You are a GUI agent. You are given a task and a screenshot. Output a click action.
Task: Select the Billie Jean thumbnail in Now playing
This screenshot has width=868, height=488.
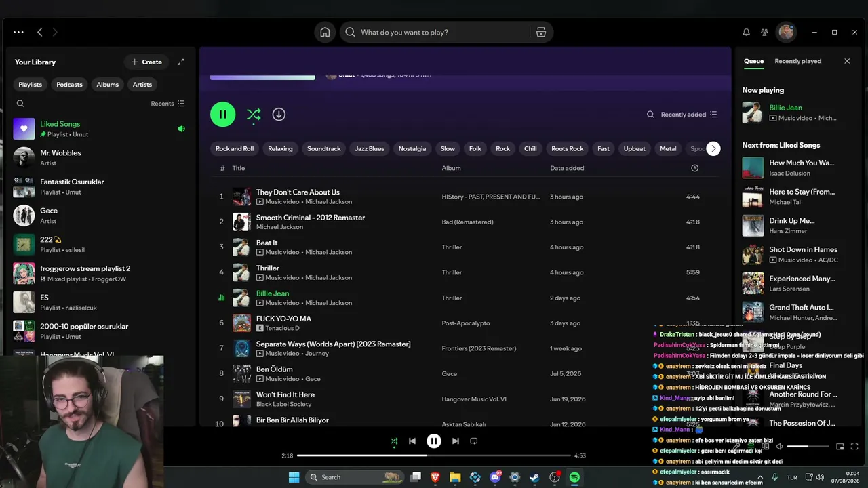(753, 113)
